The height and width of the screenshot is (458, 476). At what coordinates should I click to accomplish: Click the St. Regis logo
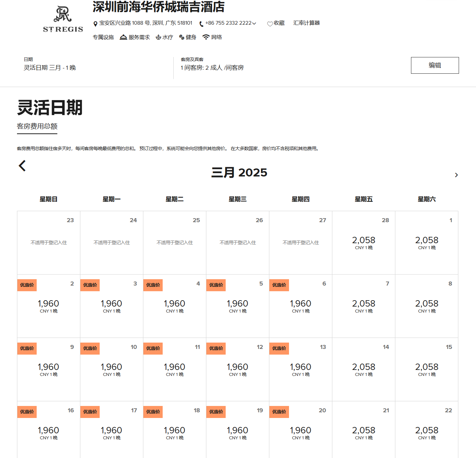coord(63,19)
